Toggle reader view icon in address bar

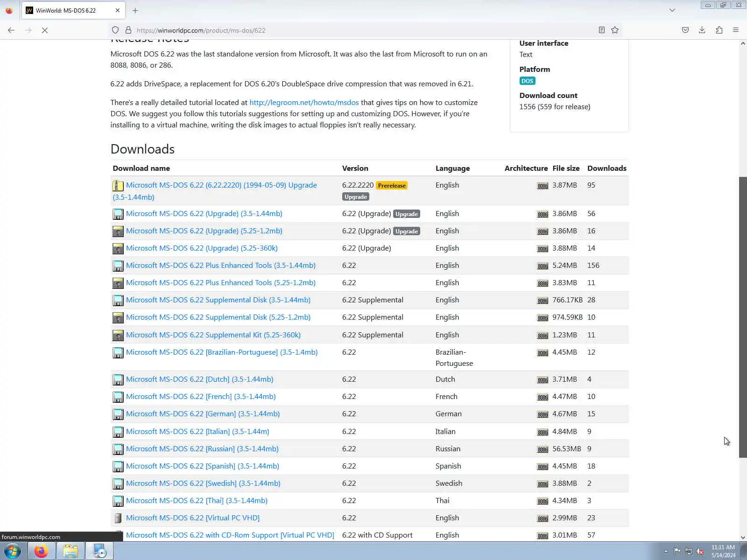coord(602,30)
